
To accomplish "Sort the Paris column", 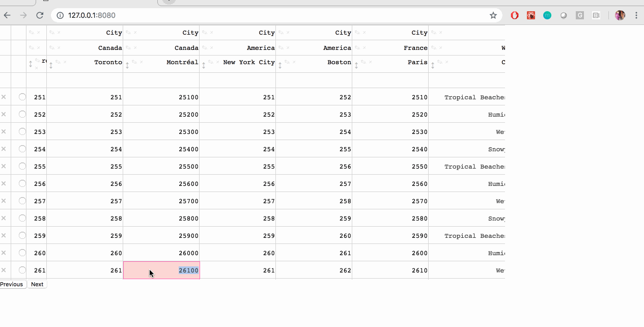I will (x=356, y=65).
